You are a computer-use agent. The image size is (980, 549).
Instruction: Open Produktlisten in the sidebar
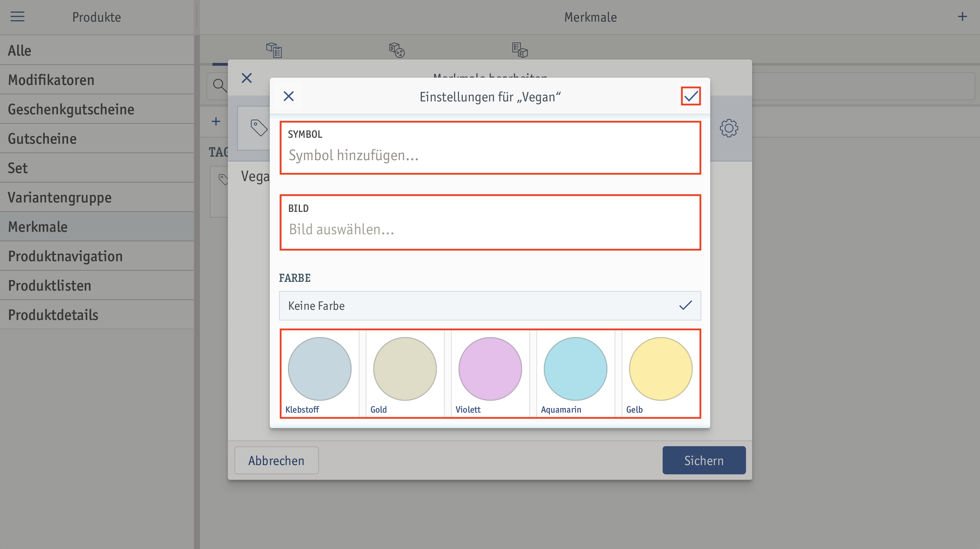pyautogui.click(x=97, y=285)
